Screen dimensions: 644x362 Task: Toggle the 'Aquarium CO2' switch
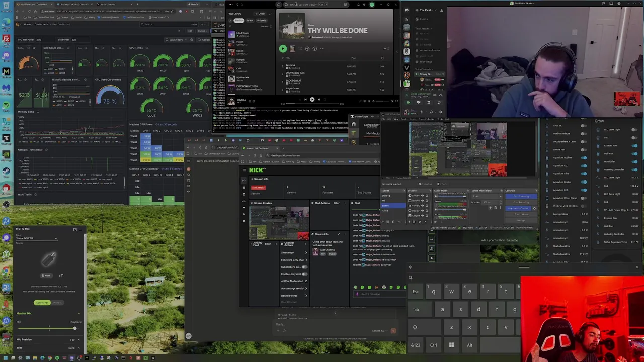pos(584,166)
